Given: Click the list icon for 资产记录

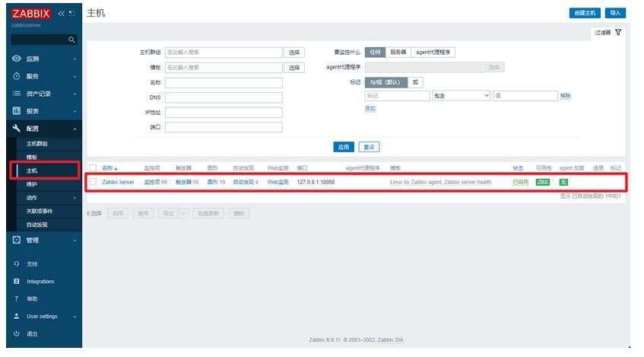Looking at the screenshot, I should [17, 94].
